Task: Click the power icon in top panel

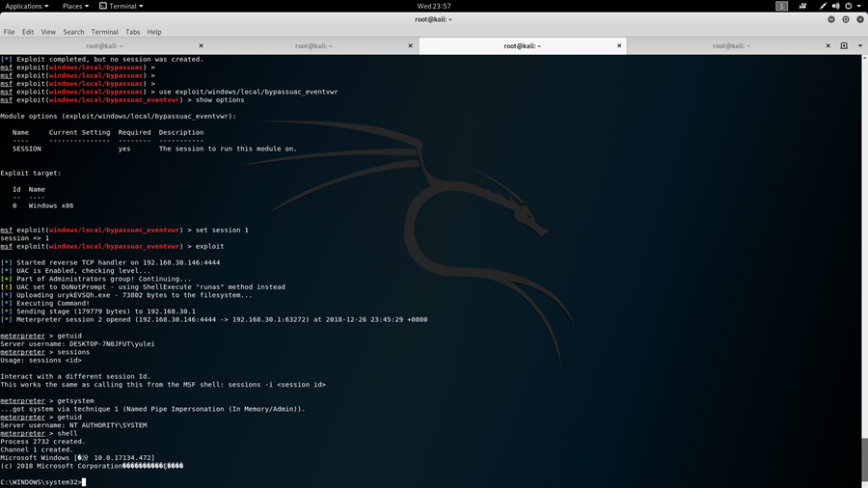Action: coord(848,6)
